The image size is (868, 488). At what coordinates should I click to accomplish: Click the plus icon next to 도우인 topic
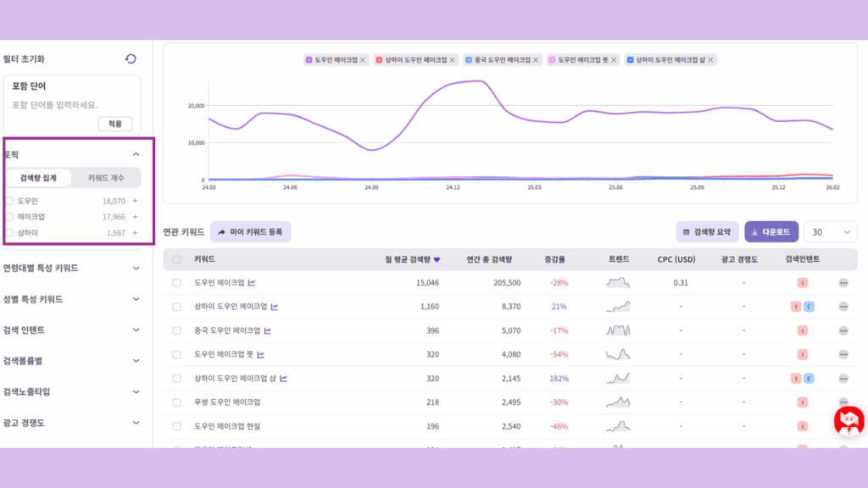[x=135, y=202]
